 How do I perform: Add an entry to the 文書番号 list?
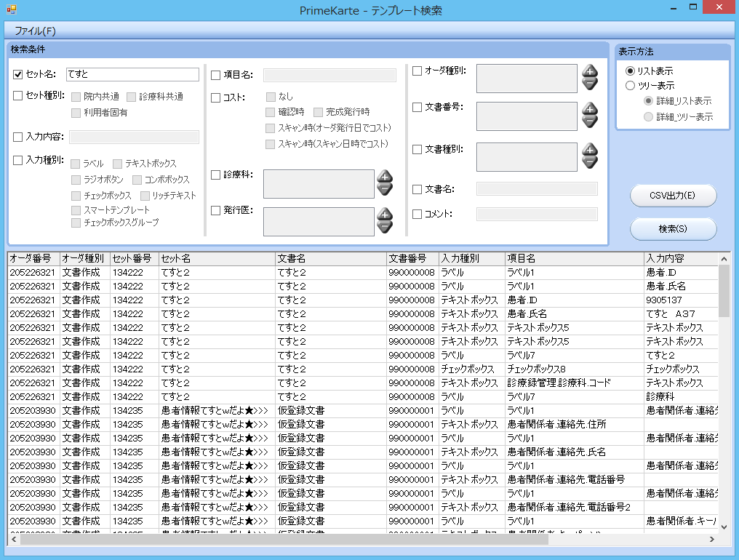pos(590,109)
